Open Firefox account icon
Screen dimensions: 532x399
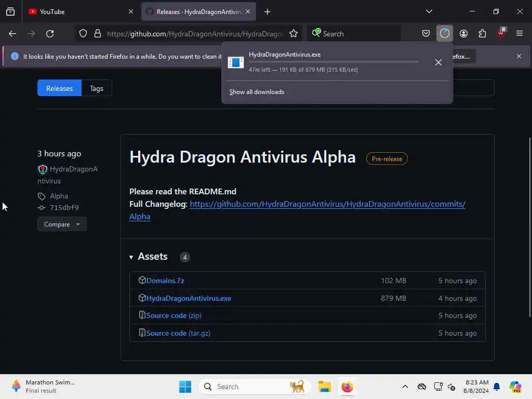tap(463, 33)
